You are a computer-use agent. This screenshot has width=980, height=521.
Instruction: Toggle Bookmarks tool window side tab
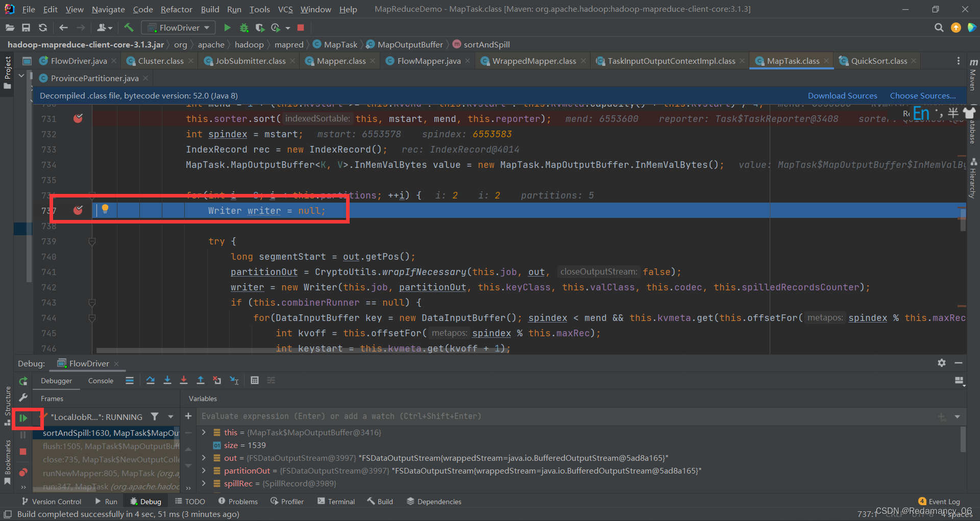click(7, 462)
